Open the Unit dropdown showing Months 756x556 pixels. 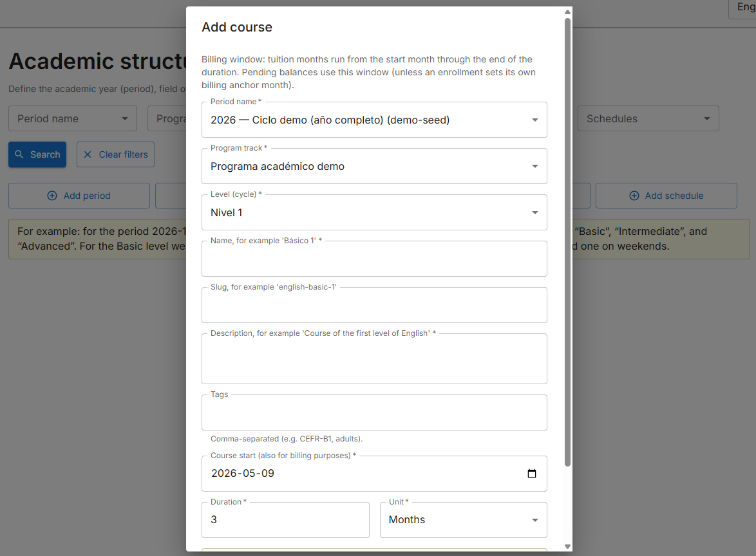click(464, 520)
